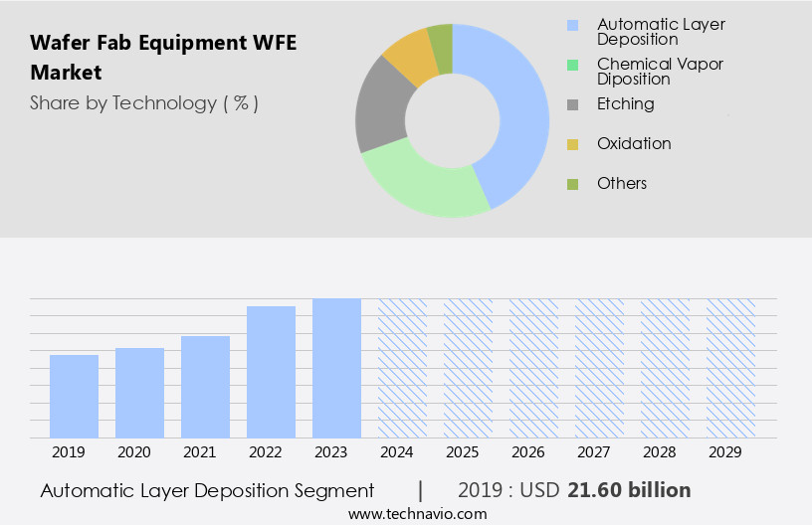
Task: Click the Etching legend label text
Action: point(625,104)
